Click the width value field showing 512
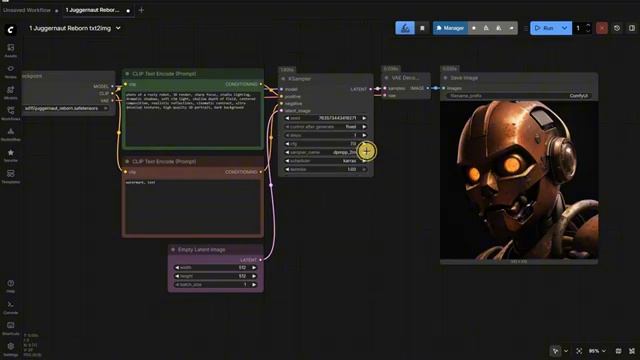The height and width of the screenshot is (360, 640). coord(215,268)
